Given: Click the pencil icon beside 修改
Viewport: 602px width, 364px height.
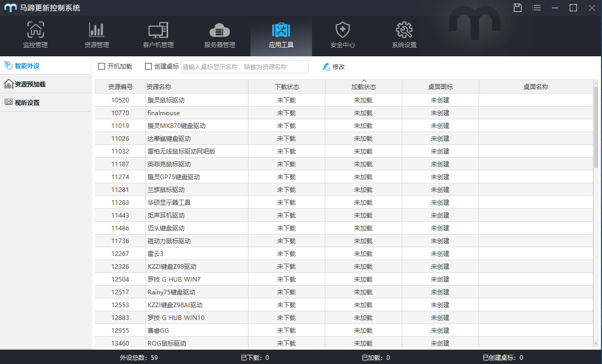Looking at the screenshot, I should [326, 67].
